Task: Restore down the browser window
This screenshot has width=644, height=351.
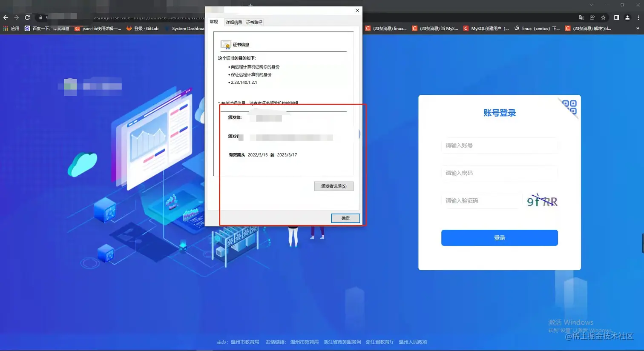Action: tap(622, 5)
